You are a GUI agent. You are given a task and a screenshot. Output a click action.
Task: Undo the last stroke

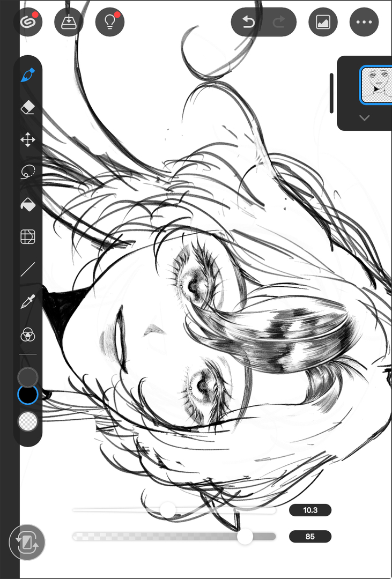tap(248, 22)
